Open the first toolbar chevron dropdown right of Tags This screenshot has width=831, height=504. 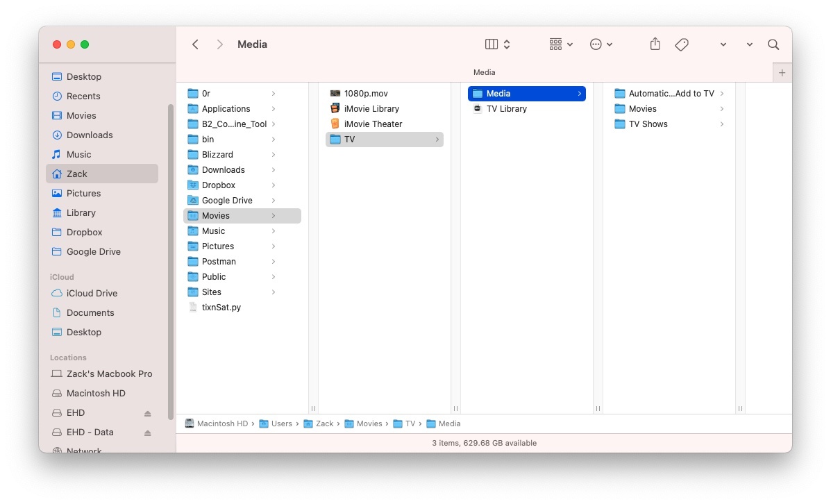723,44
